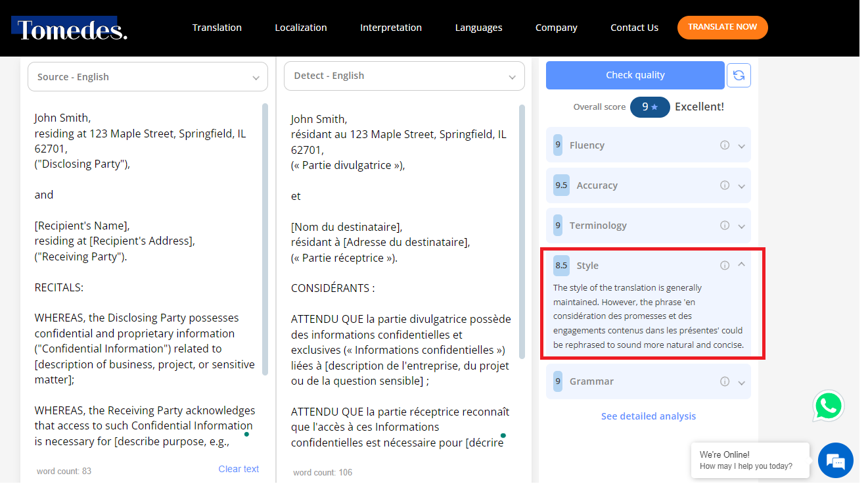Click the overall score 9 star badge

(650, 107)
